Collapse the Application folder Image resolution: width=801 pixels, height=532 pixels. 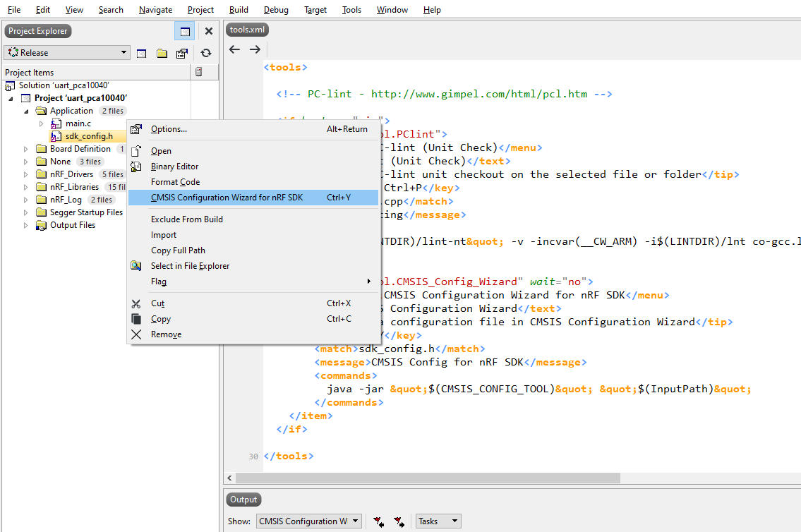click(x=26, y=111)
